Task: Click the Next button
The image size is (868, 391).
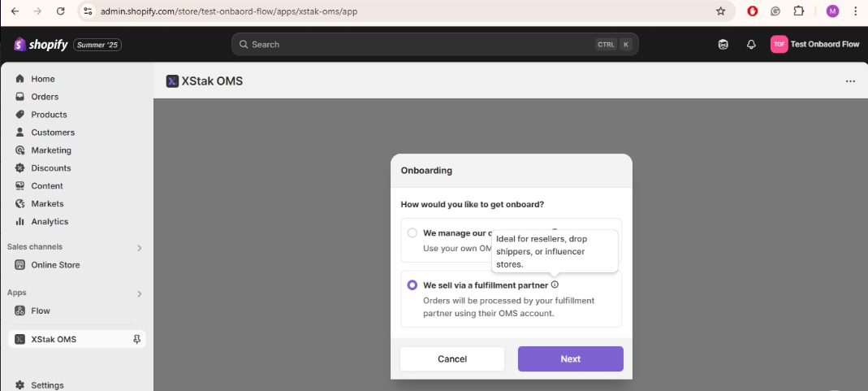Action: pyautogui.click(x=570, y=358)
